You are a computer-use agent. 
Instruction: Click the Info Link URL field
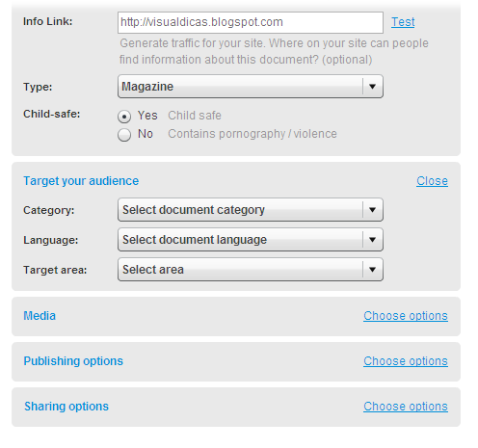251,22
